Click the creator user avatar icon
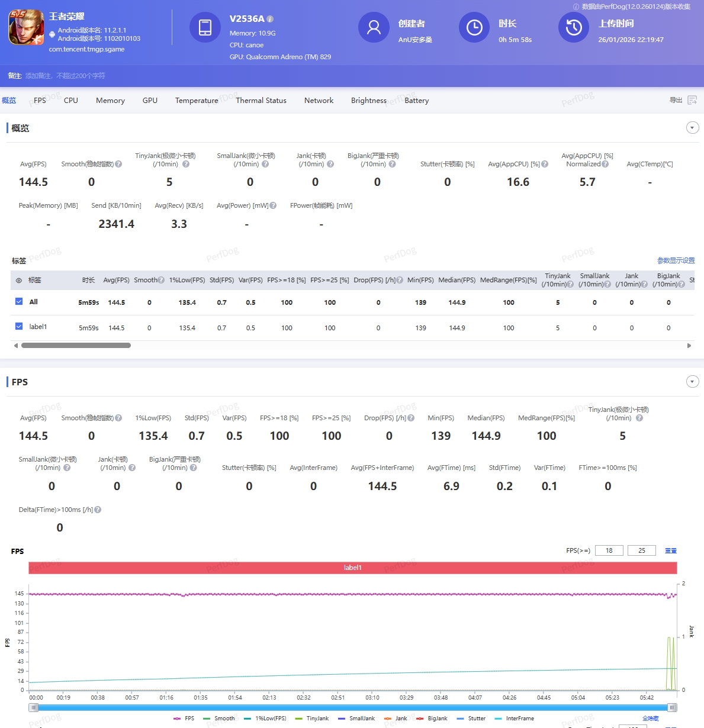This screenshot has width=704, height=728. [x=374, y=27]
